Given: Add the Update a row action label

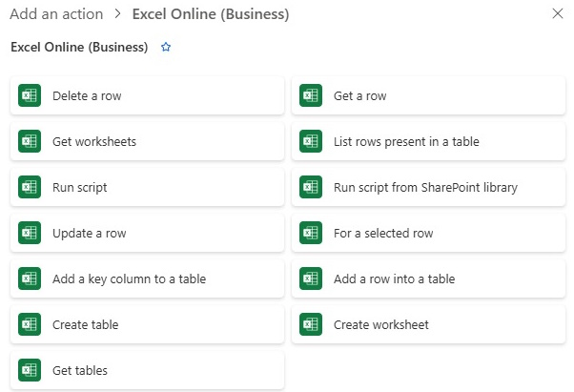Looking at the screenshot, I should (90, 233).
